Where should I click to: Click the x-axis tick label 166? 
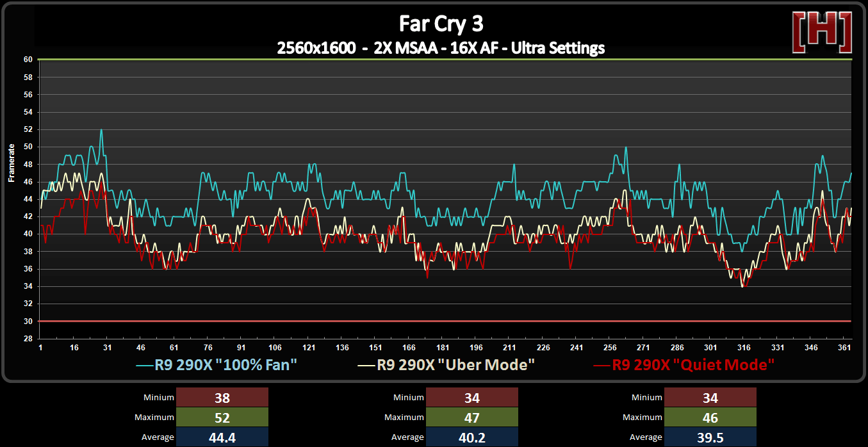coord(409,347)
